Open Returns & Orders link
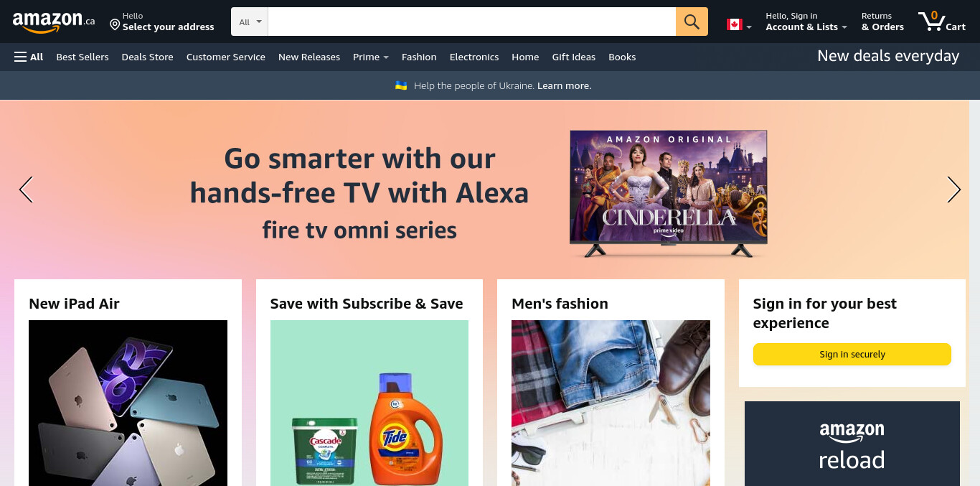This screenshot has width=980, height=486. click(882, 22)
